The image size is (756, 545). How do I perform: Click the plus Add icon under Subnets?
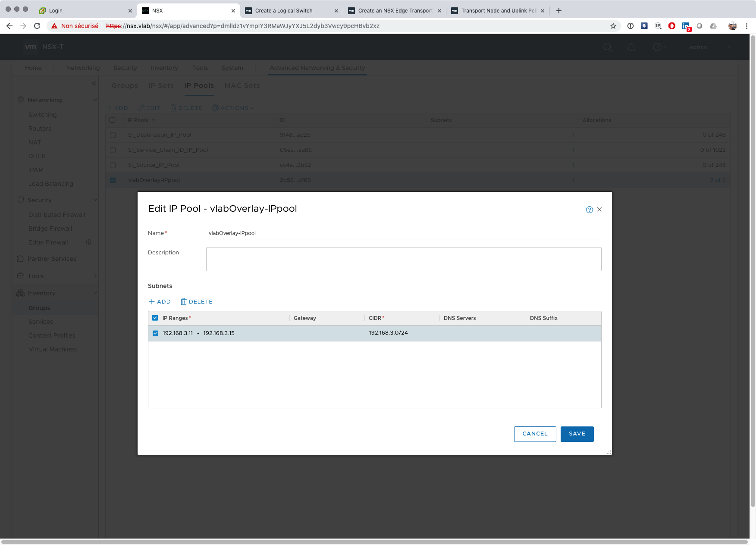pyautogui.click(x=151, y=302)
